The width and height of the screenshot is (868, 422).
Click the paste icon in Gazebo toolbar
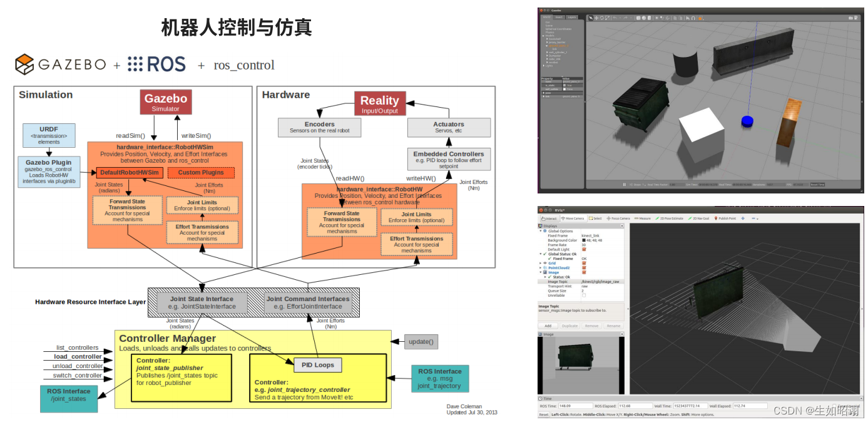(680, 18)
